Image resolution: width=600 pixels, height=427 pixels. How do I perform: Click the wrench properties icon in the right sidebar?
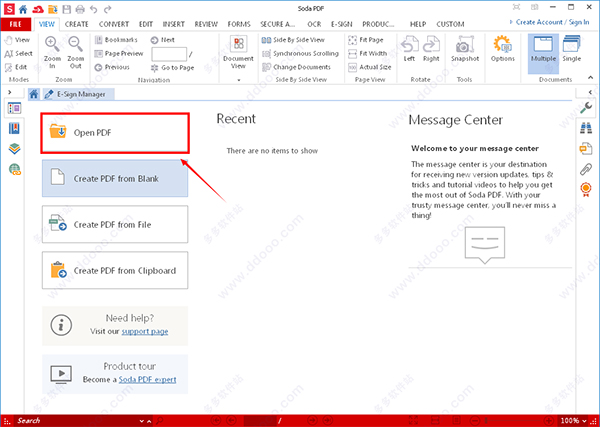586,108
